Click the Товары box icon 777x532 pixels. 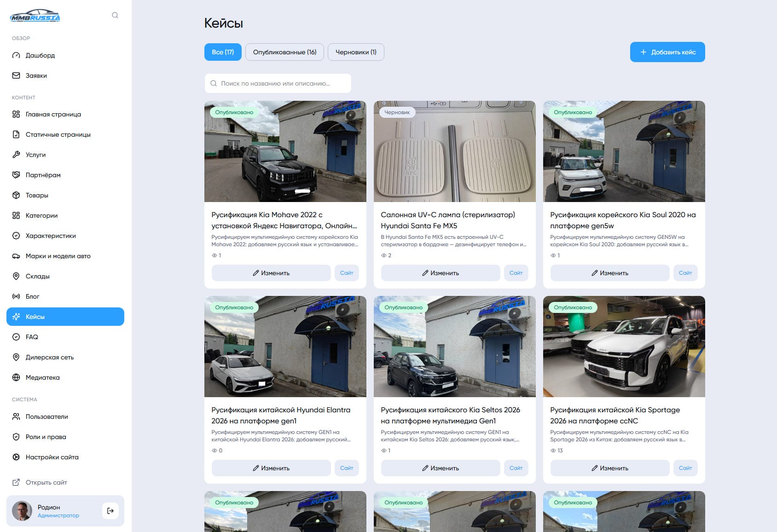16,195
